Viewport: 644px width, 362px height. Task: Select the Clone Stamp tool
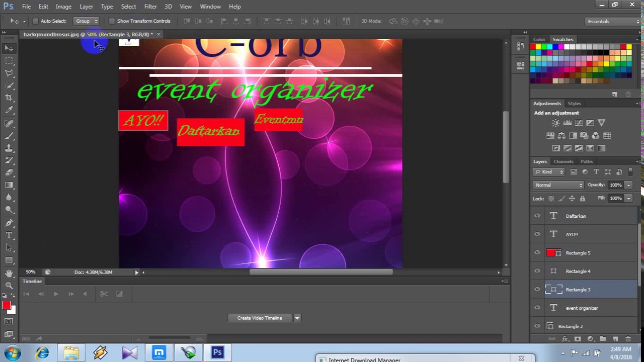point(9,148)
